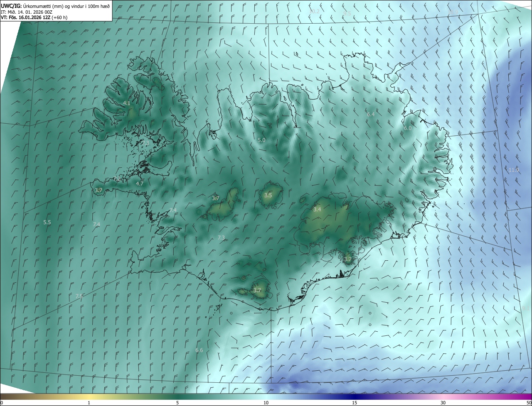Click the 3.7 value on Mýrdalsjökull glacier
This screenshot has width=532, height=406.
coord(257,291)
